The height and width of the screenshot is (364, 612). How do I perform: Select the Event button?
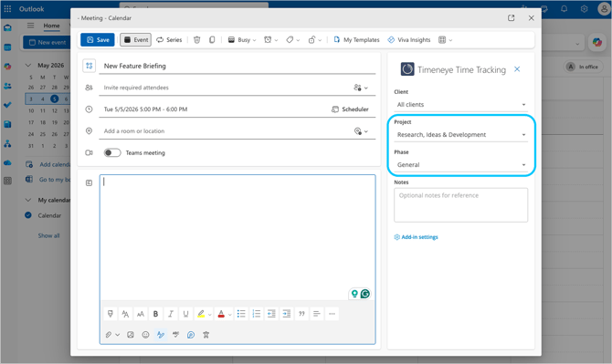[x=135, y=40]
